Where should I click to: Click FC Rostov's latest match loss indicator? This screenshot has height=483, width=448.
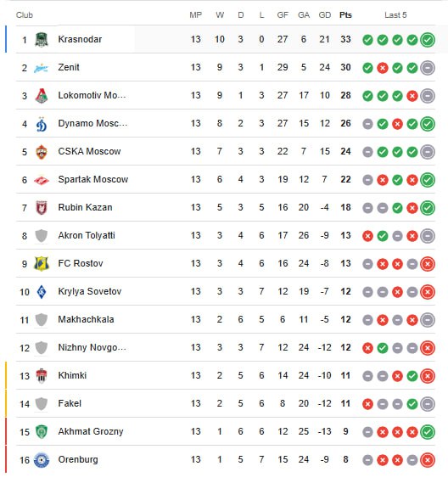(x=428, y=264)
